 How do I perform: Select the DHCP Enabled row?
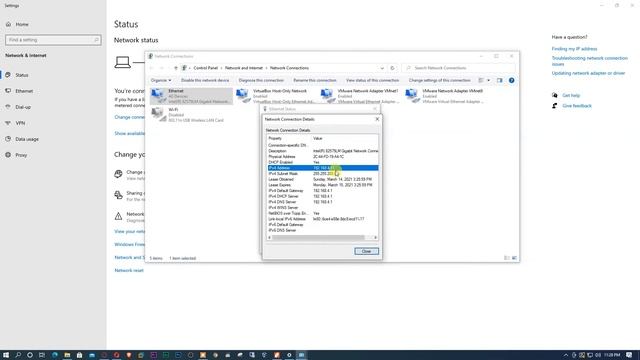pyautogui.click(x=322, y=162)
